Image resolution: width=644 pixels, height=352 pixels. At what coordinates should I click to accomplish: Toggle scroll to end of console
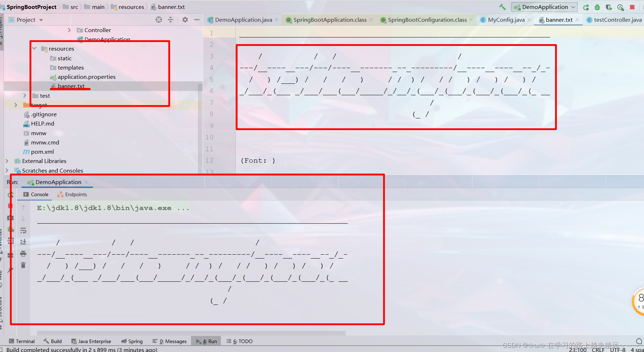coord(23,242)
